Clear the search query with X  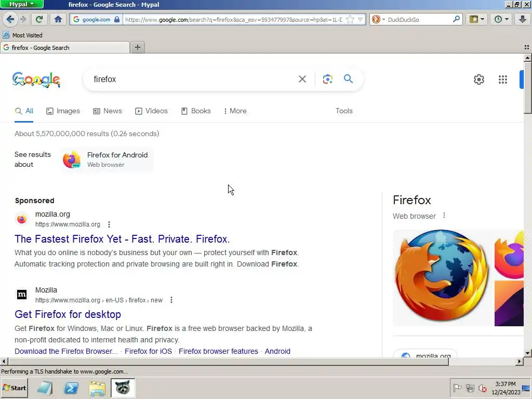(302, 79)
